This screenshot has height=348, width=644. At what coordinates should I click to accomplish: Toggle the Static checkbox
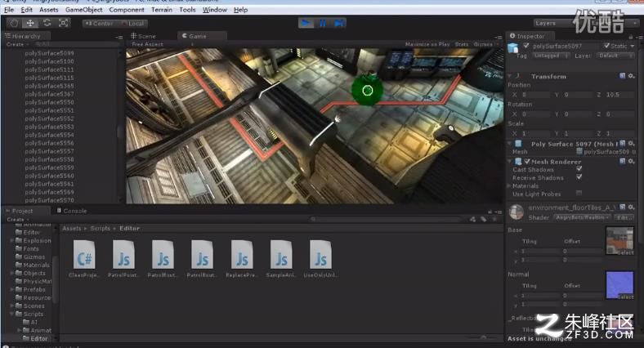606,46
